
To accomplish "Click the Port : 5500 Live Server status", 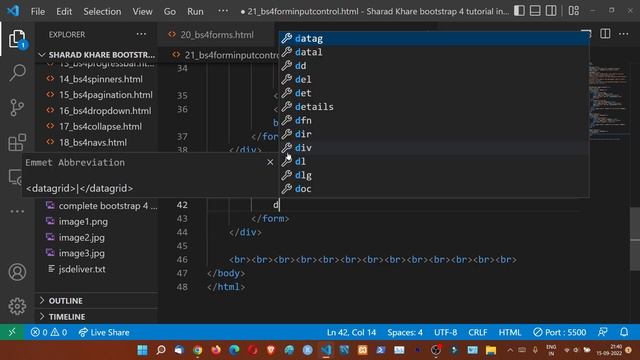I will point(560,332).
